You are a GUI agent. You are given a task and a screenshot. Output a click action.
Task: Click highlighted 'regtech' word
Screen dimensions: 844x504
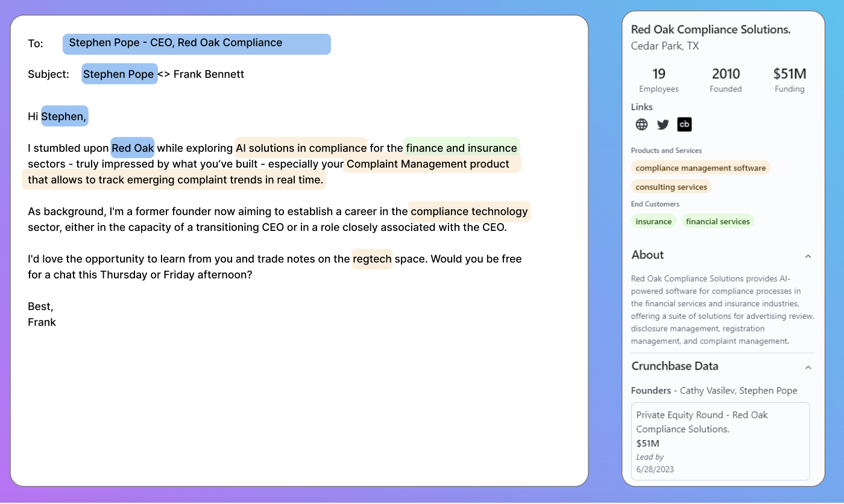click(x=372, y=259)
